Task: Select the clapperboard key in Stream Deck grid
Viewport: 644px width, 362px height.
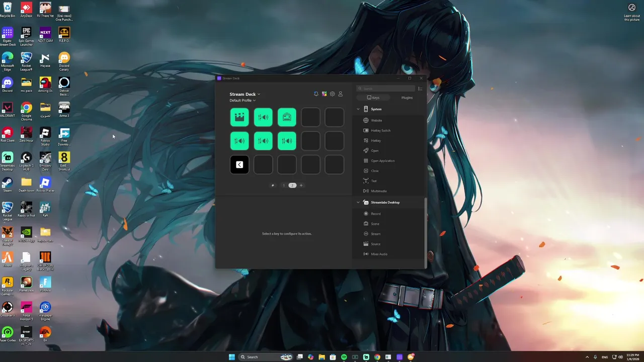Action: (x=239, y=117)
